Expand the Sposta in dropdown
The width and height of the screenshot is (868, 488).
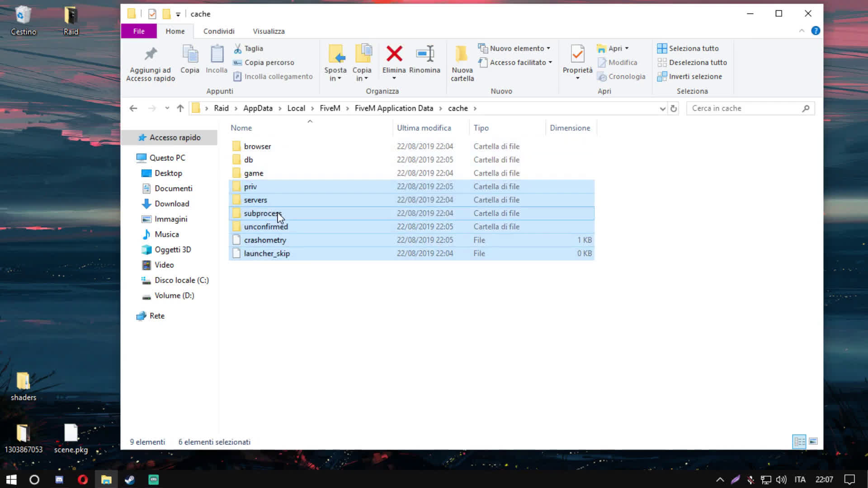click(x=335, y=79)
